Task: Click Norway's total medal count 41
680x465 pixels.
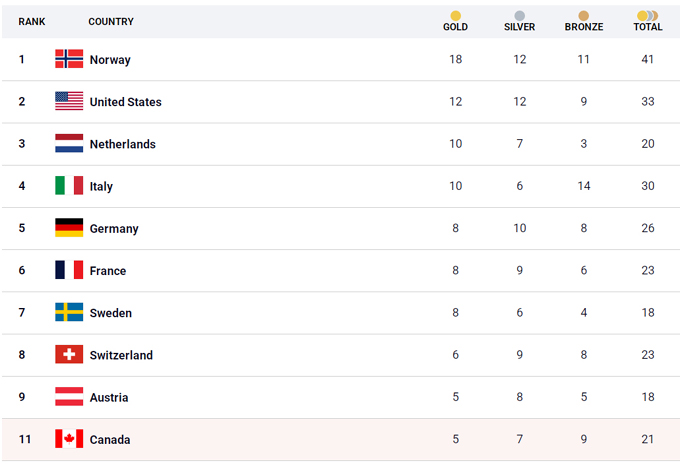Action: pyautogui.click(x=648, y=60)
